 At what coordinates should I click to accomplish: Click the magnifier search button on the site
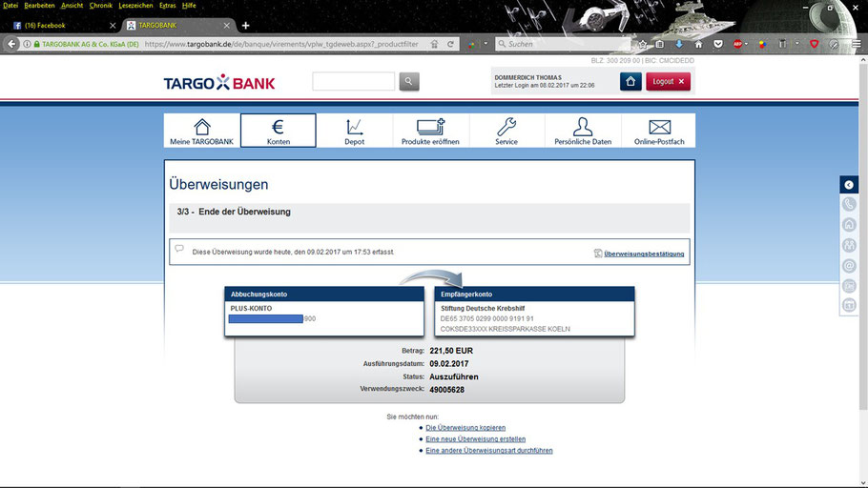pyautogui.click(x=409, y=81)
